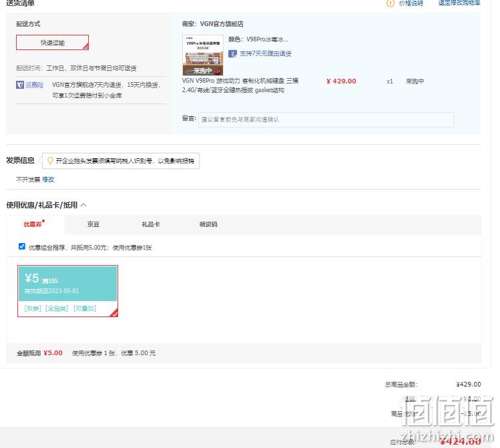The image size is (500, 448).
Task: Open the VGN keyboard product thumbnail
Action: point(203,55)
